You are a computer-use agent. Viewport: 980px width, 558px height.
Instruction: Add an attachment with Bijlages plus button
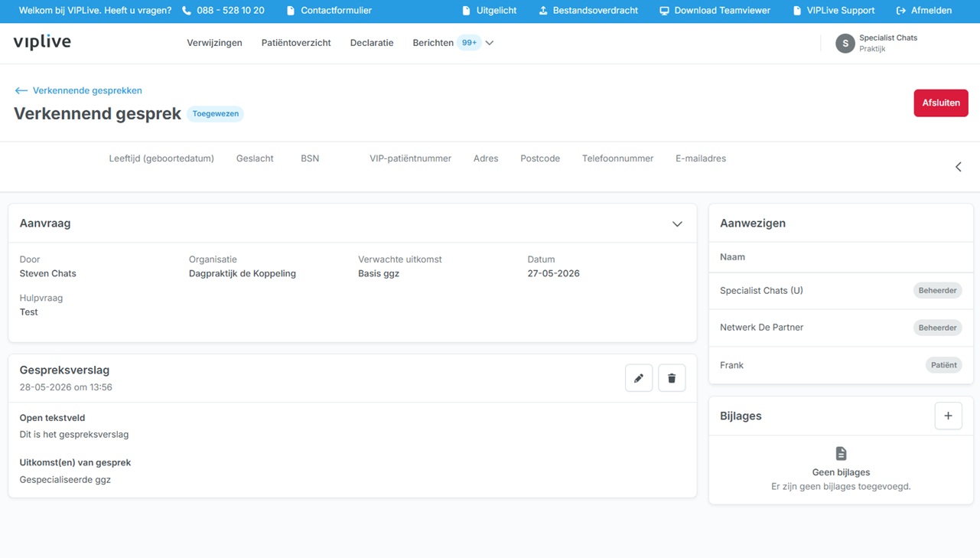948,416
